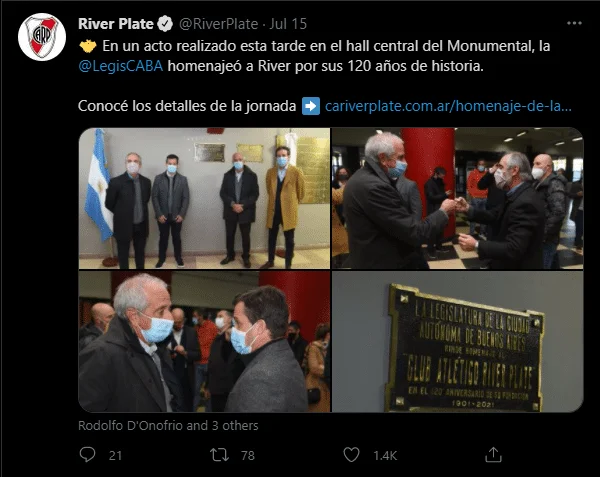Open photo of the commemorative plaque
This screenshot has height=477, width=600.
tap(458, 342)
